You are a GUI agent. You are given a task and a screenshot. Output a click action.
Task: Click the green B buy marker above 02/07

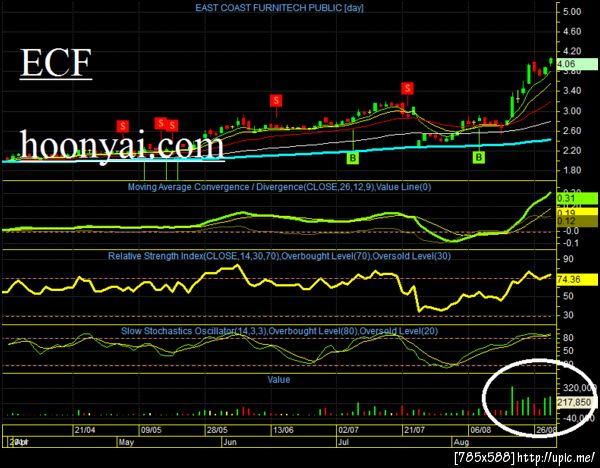tap(353, 157)
